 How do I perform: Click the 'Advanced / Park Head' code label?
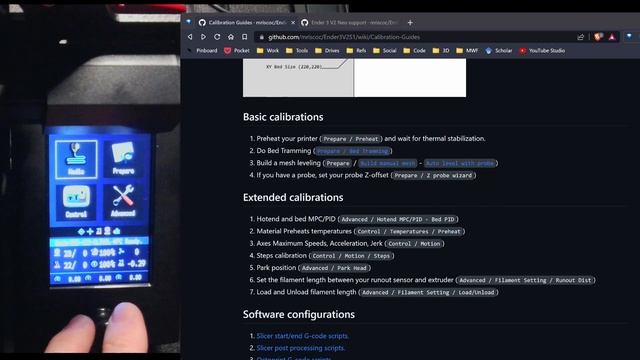click(x=334, y=268)
